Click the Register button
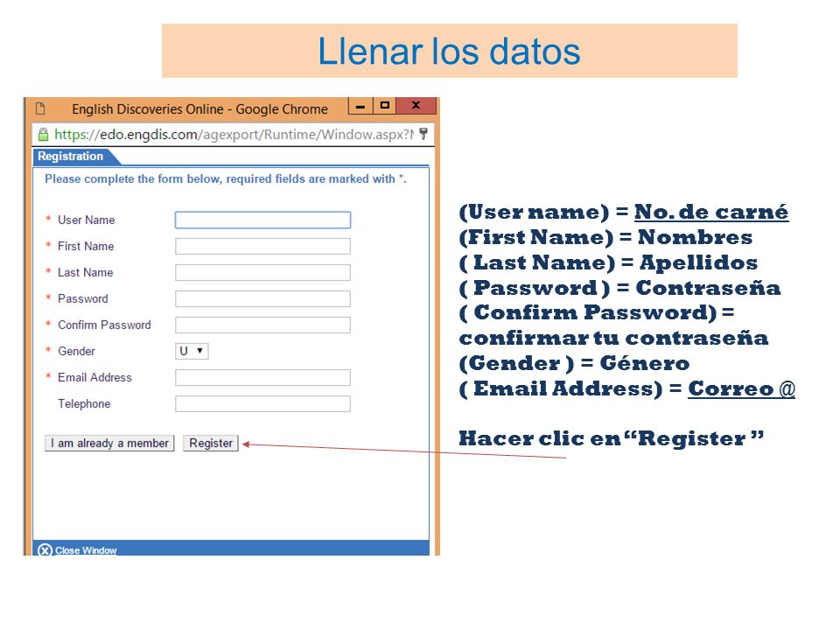The height and width of the screenshot is (630, 840). (x=211, y=443)
